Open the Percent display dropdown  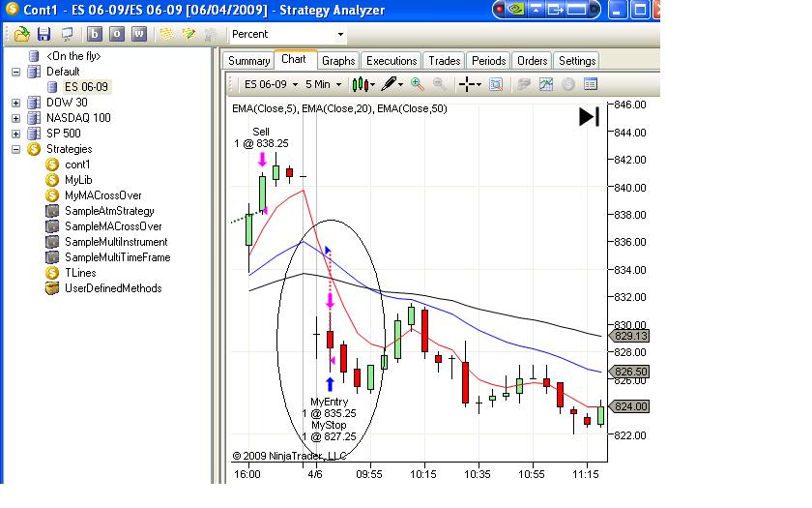pyautogui.click(x=340, y=34)
